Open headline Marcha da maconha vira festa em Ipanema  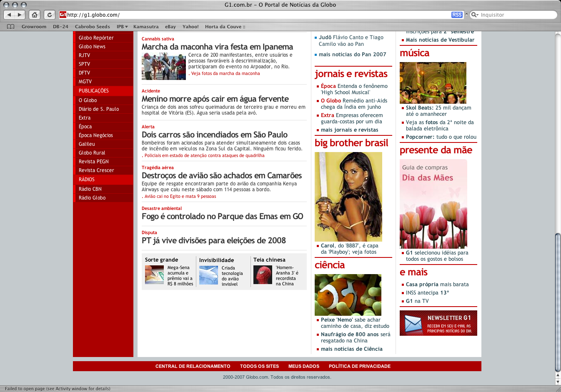[217, 47]
